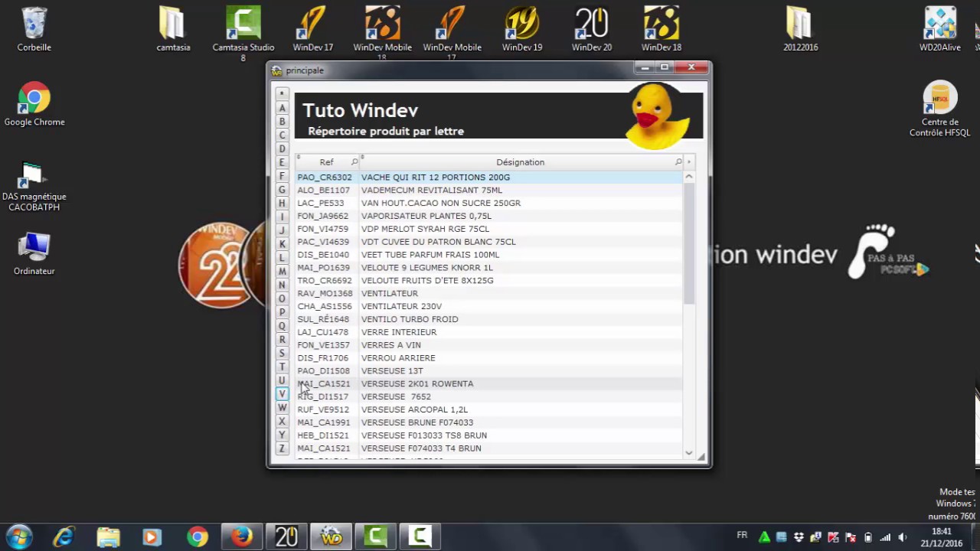Open the table column menu arrow

coord(689,161)
